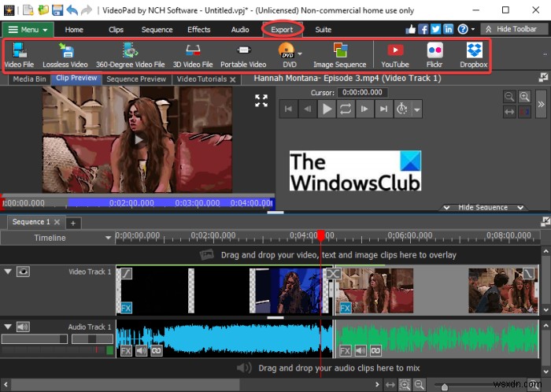The image size is (551, 392).
Task: Click the thumbs up like icon
Action: (410, 29)
